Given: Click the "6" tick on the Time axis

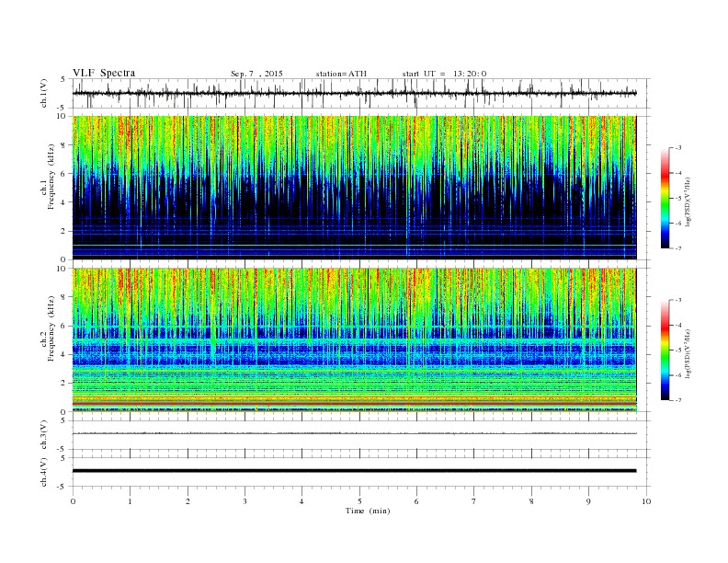Looking at the screenshot, I should 416,501.
